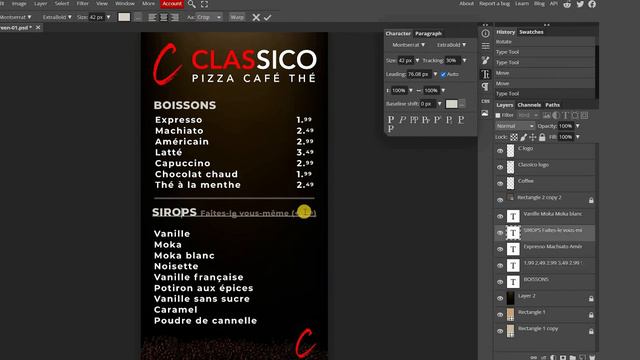Hide the C logo layer
Screen dimensions: 640x360
pos(500,151)
